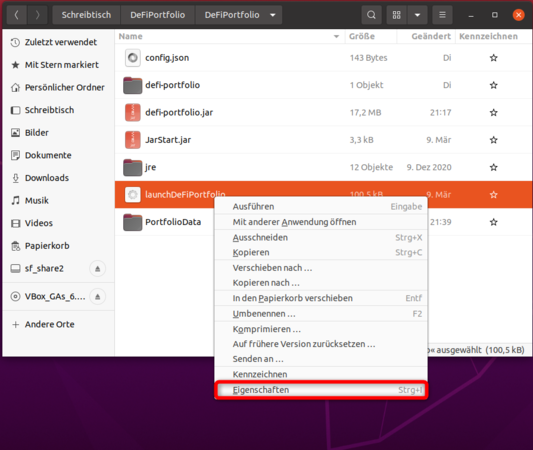Image resolution: width=533 pixels, height=450 pixels.
Task: Star the config.json file
Action: pos(494,58)
